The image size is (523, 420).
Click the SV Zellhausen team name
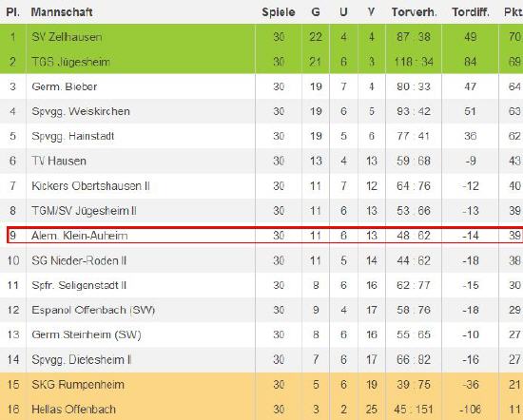click(x=67, y=37)
